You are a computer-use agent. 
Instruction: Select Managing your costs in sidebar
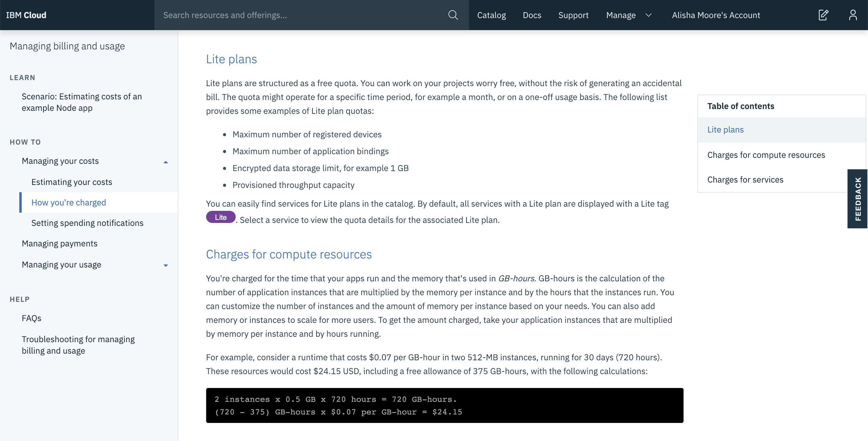click(60, 161)
